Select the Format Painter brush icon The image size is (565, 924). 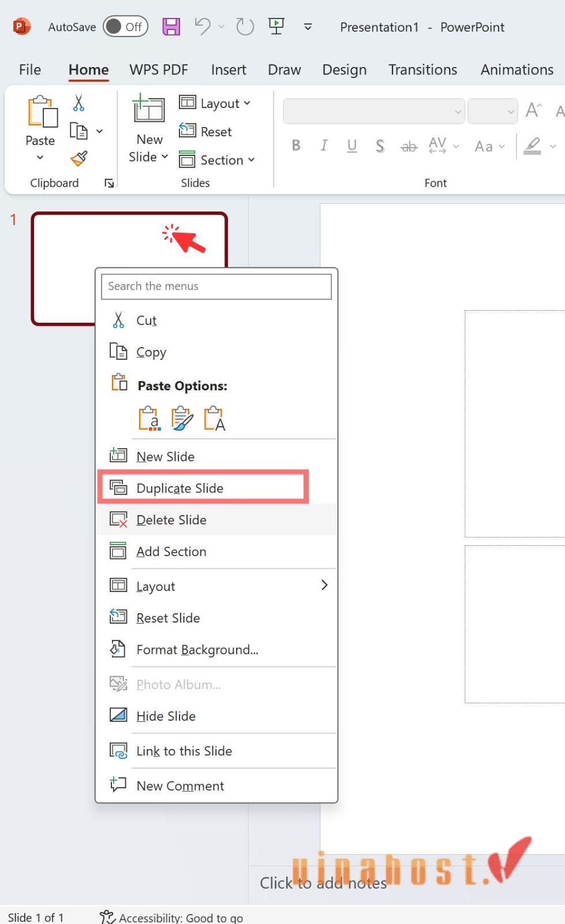point(79,158)
